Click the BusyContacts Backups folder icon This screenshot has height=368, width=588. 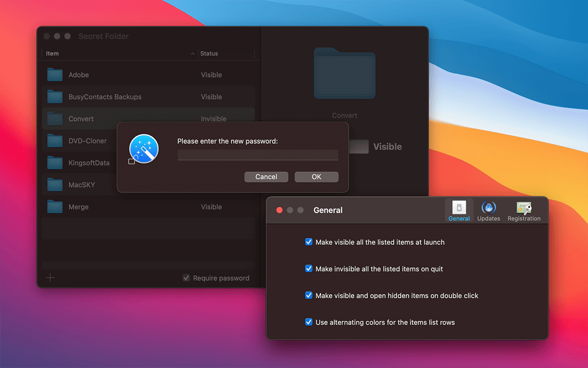(55, 97)
